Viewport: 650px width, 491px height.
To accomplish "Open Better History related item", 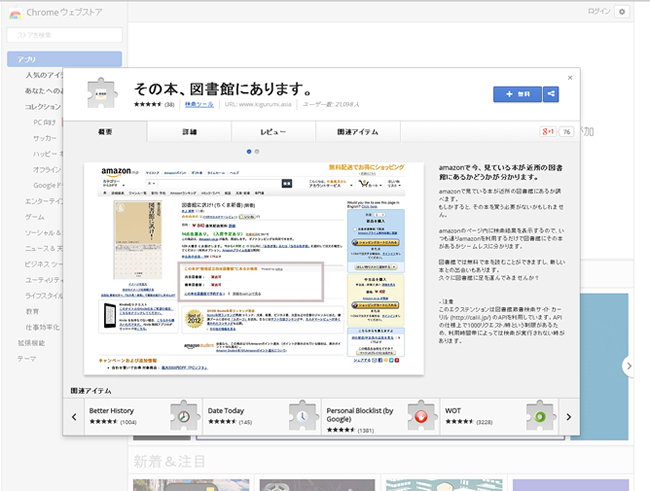I will (143, 417).
